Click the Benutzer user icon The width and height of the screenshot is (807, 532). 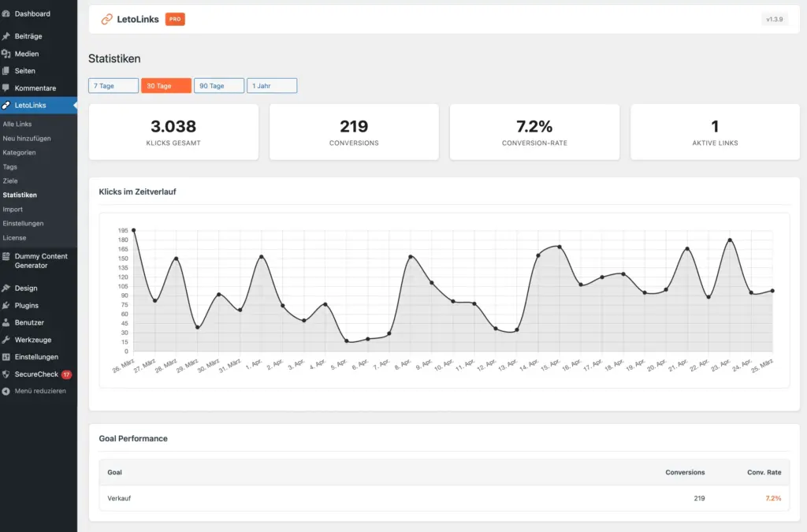[x=6, y=322]
